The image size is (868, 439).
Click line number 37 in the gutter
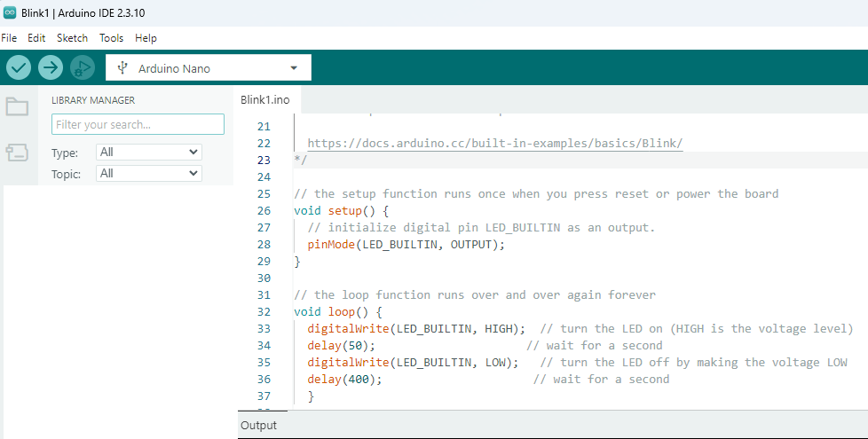[x=264, y=396]
